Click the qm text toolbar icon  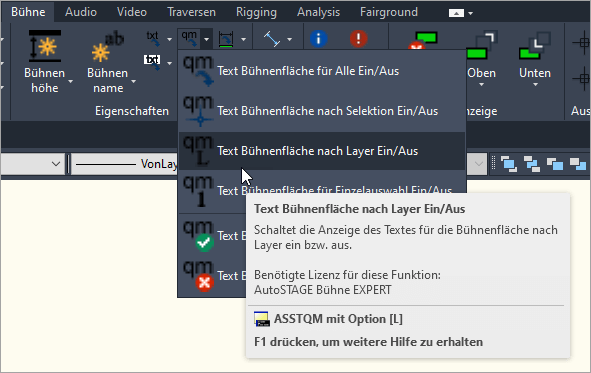click(x=190, y=38)
